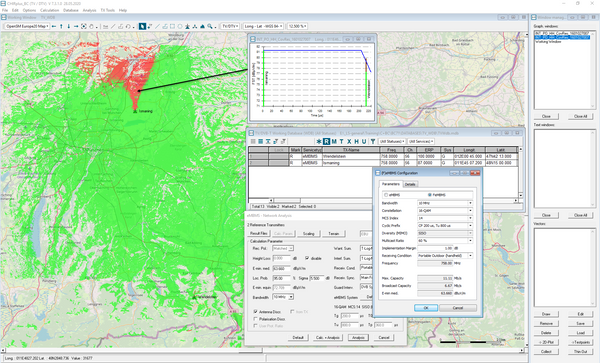
Task: Click the hand pan tool icon
Action: click(x=91, y=26)
